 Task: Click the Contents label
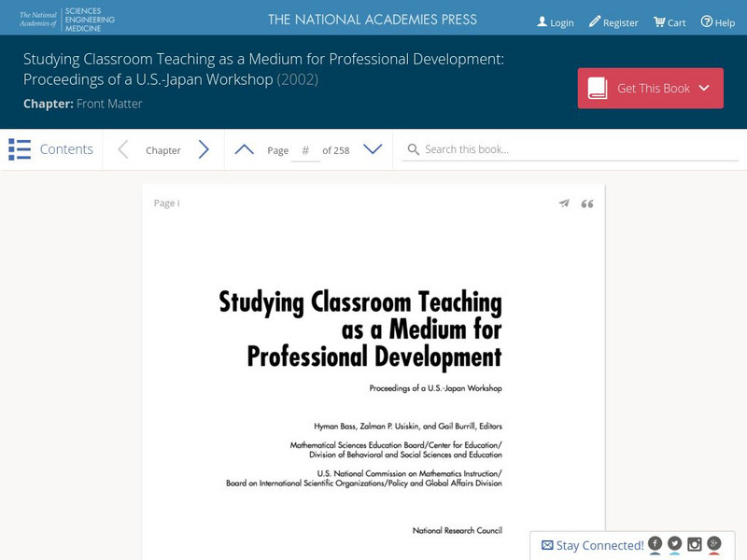[x=66, y=149]
